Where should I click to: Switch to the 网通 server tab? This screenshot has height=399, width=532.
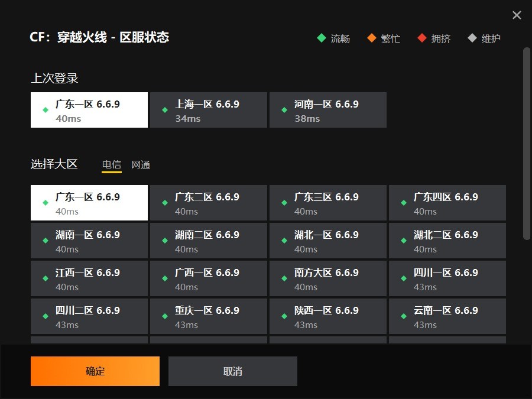141,165
